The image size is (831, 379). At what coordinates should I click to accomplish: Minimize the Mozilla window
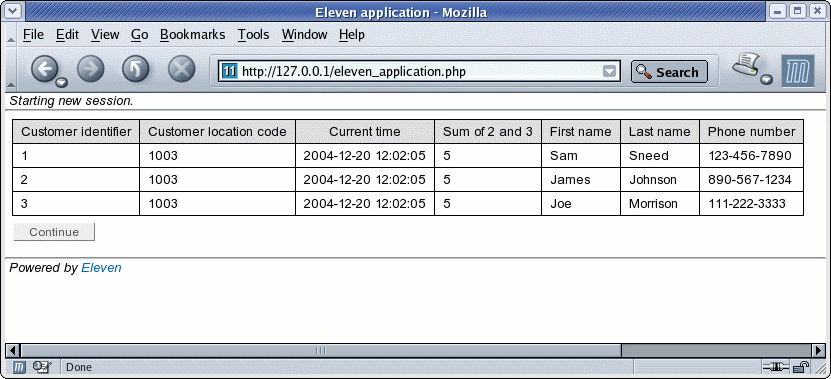(x=778, y=11)
